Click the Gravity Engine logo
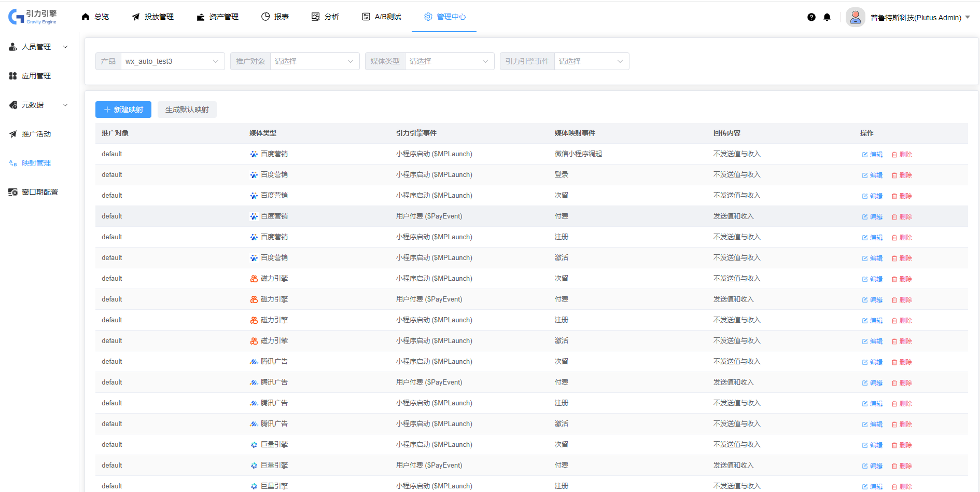Viewport: 980px width, 492px height. 33,17
